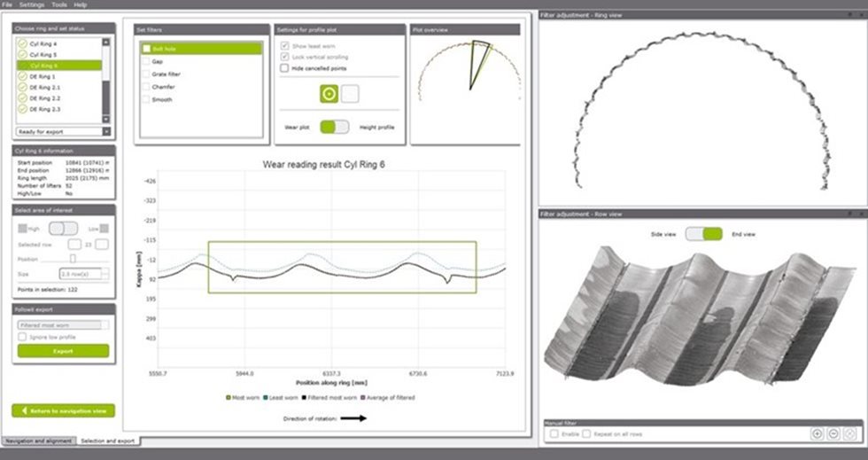Enable the Ignore low profile checkbox
The image size is (868, 460).
coord(23,338)
